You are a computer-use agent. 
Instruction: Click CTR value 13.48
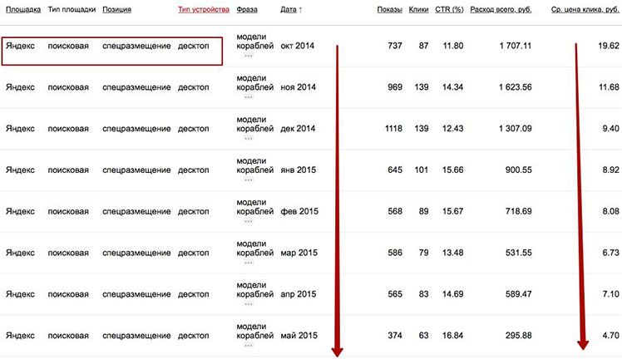[453, 253]
